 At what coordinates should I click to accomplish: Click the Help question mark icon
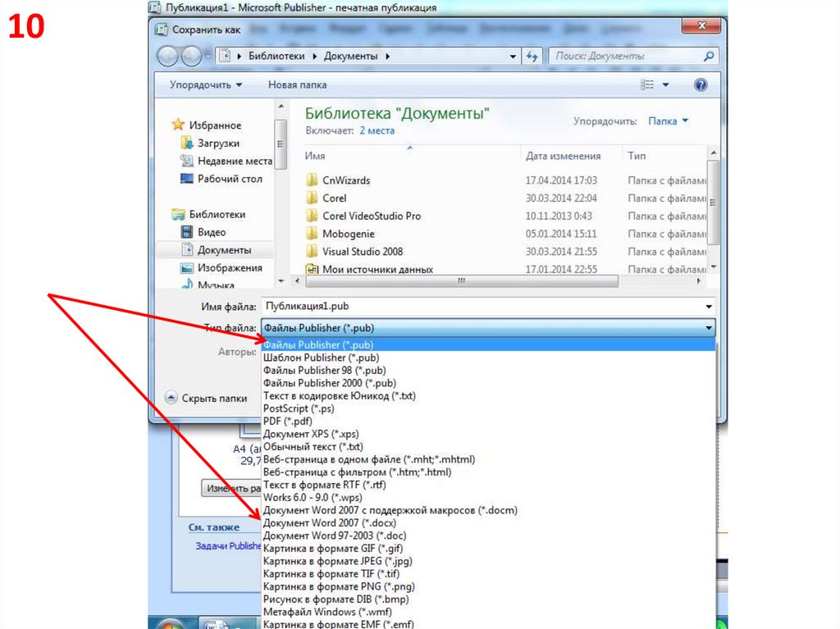coord(700,85)
